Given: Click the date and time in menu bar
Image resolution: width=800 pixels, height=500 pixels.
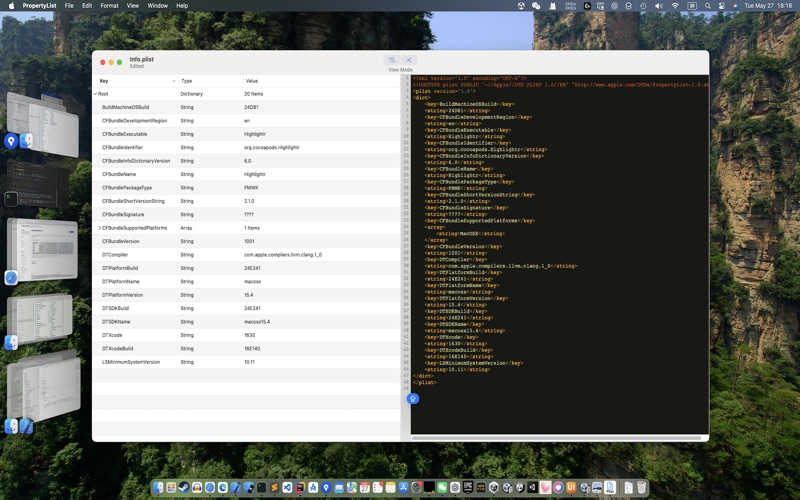Looking at the screenshot, I should click(x=768, y=6).
